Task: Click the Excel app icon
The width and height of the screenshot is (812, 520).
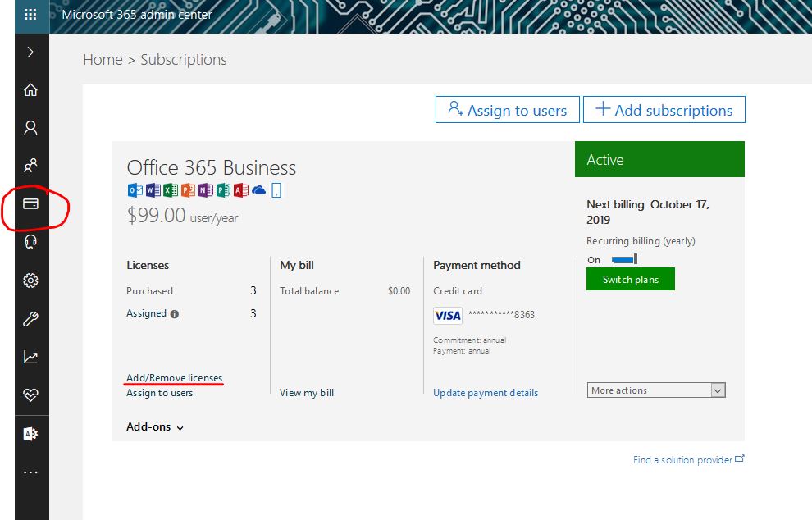Action: point(171,190)
